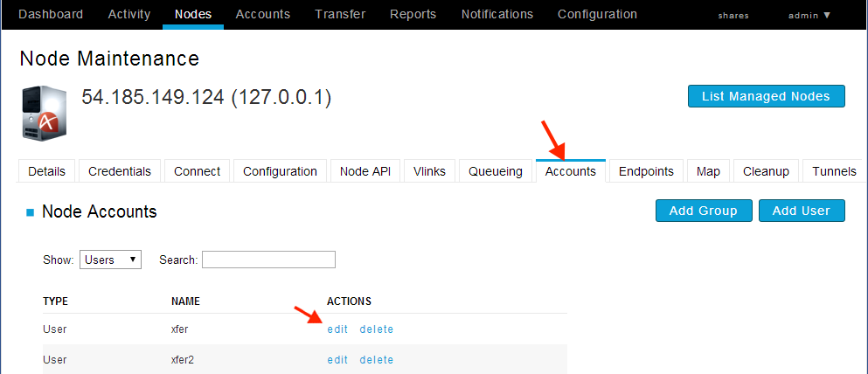
Task: Click the NAME column header
Action: tap(185, 301)
